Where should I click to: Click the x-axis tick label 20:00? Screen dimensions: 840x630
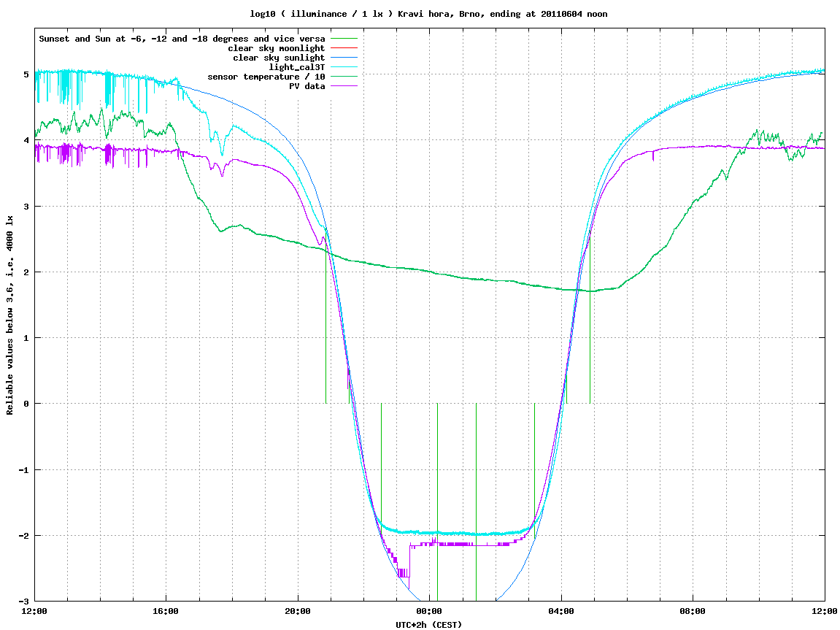click(298, 611)
